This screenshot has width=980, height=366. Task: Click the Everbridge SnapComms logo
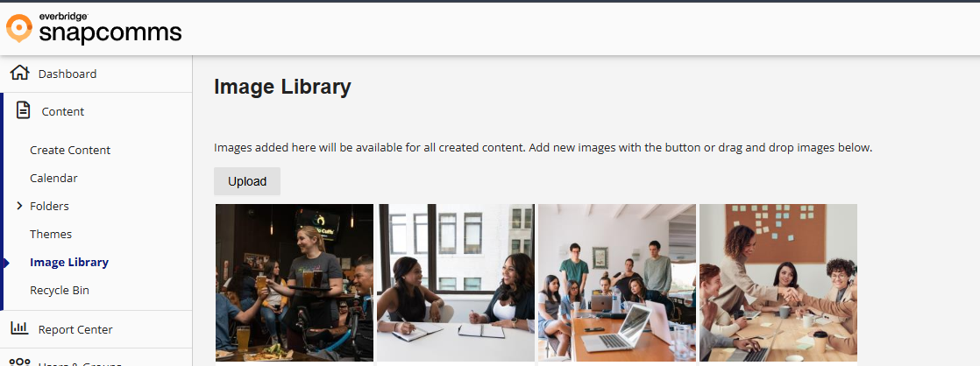point(95,29)
